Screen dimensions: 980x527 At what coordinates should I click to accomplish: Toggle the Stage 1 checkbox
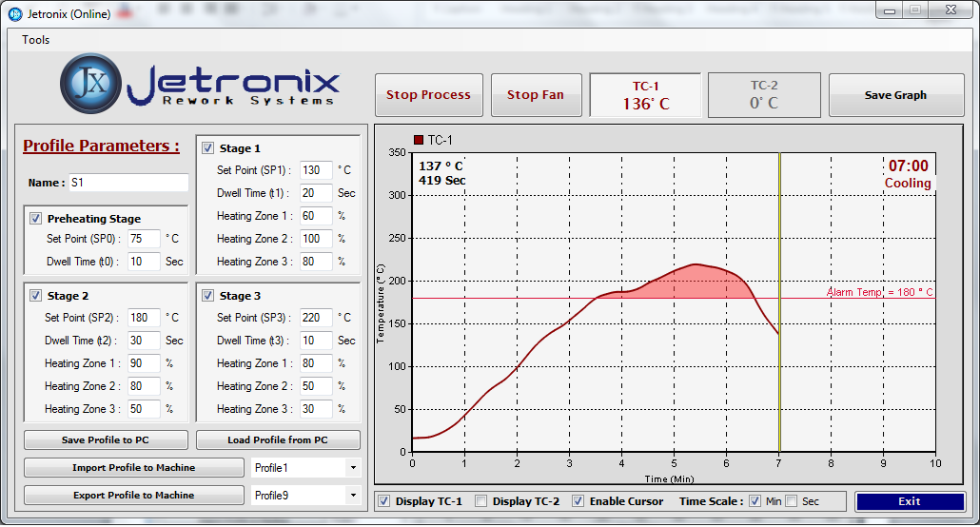click(208, 148)
